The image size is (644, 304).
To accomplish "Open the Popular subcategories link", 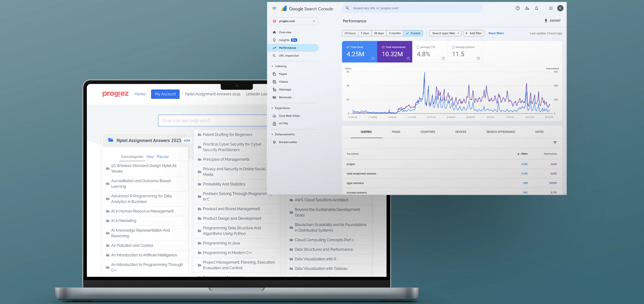I will coord(163,157).
